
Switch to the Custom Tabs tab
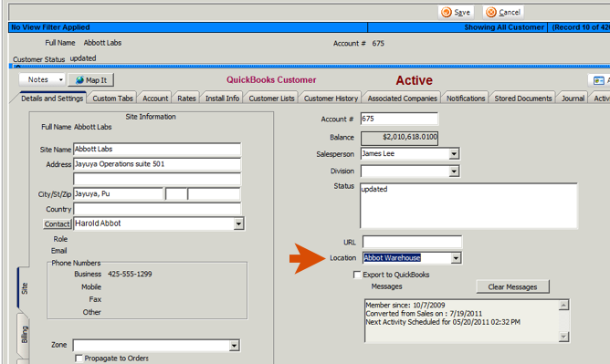pyautogui.click(x=112, y=99)
